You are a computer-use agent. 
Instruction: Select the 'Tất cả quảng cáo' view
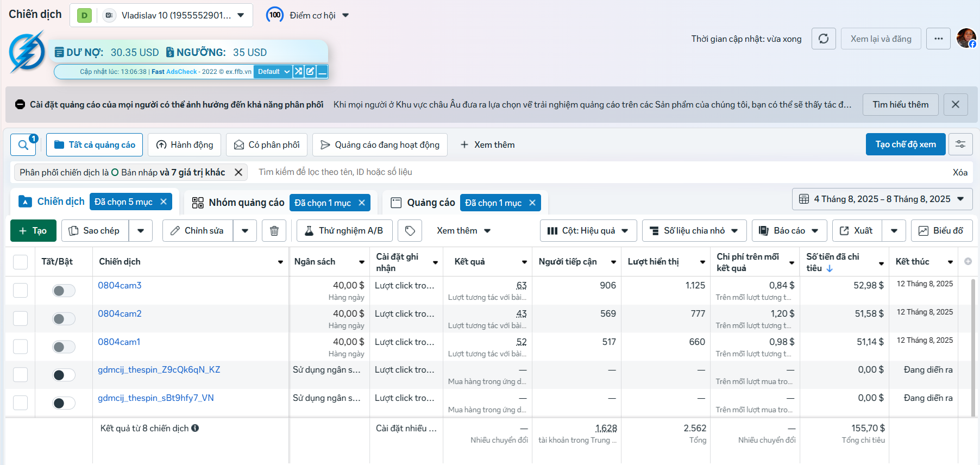[95, 145]
